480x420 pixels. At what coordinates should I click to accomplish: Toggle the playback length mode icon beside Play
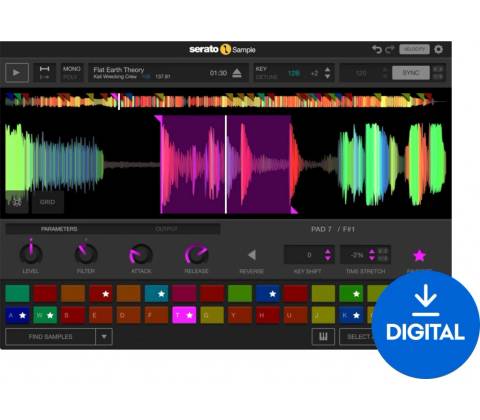[44, 73]
